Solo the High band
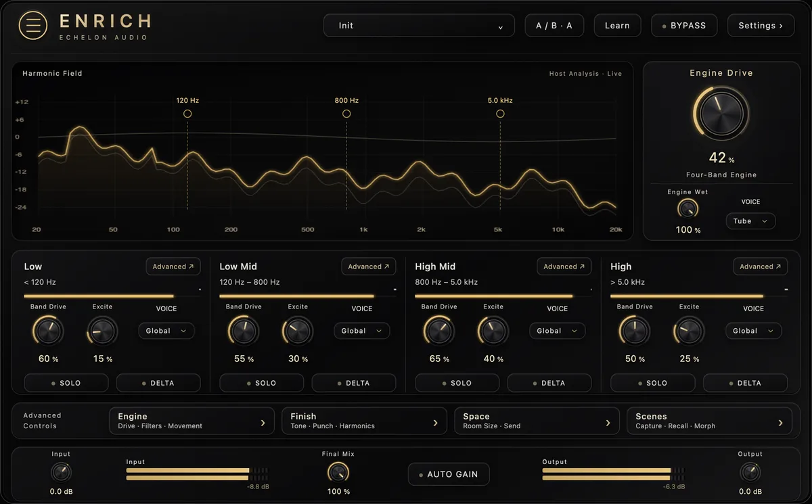This screenshot has height=504, width=812. pyautogui.click(x=653, y=383)
